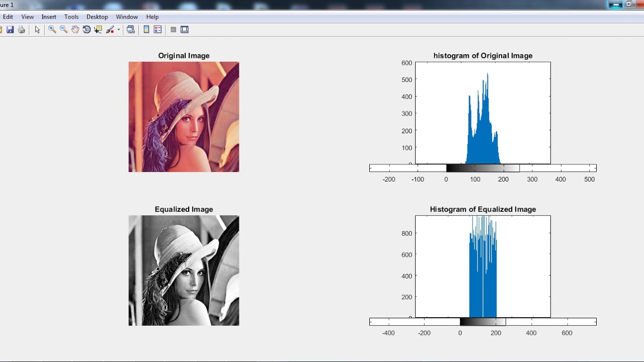Image resolution: width=644 pixels, height=362 pixels.
Task: Click the Save Figure icon
Action: [10, 30]
